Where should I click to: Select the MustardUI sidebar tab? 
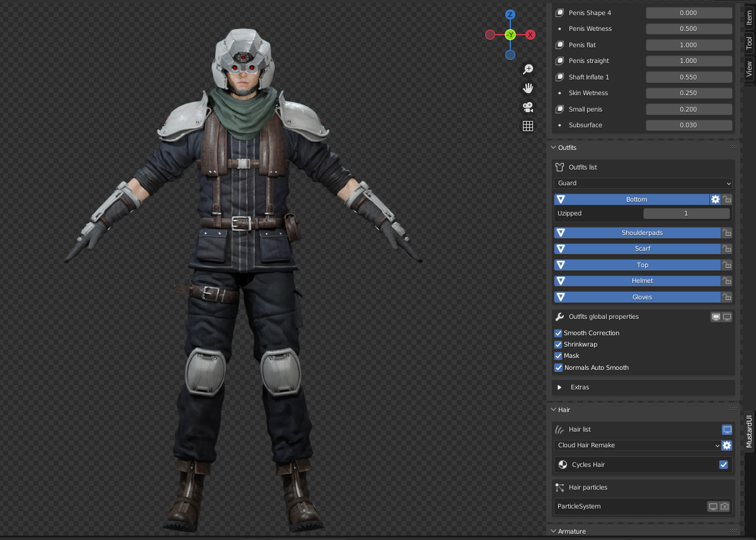(x=749, y=431)
